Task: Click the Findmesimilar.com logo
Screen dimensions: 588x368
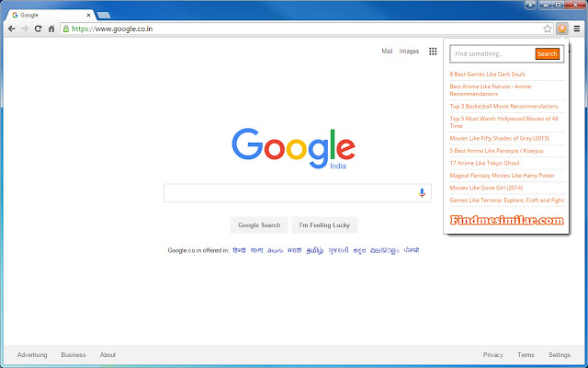Action: coord(506,220)
